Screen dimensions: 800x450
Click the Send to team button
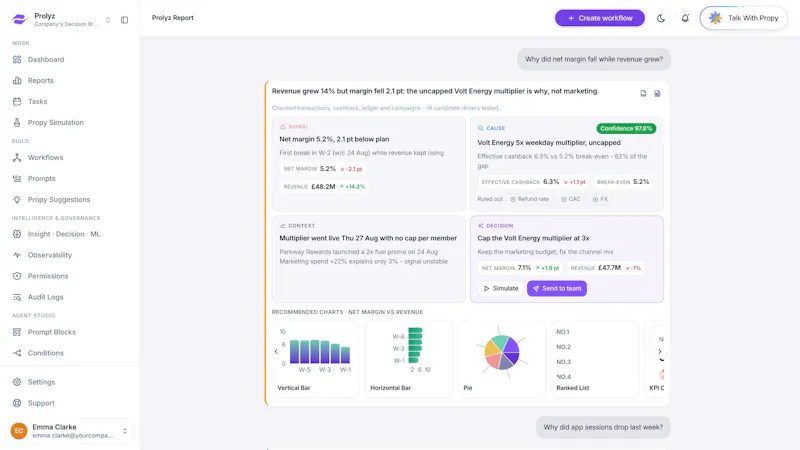coord(557,288)
